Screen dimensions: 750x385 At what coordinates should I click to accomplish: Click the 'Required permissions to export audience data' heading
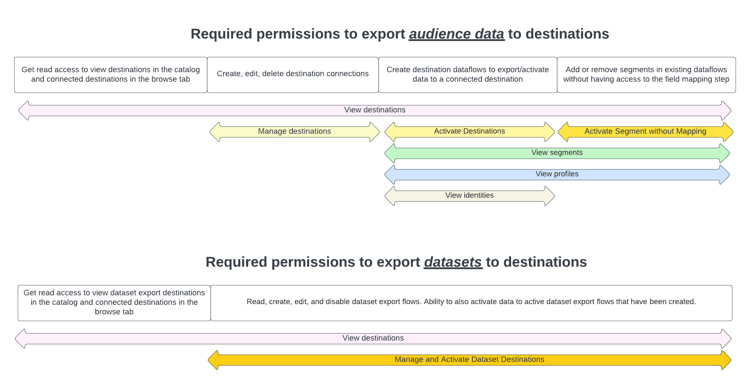(400, 34)
